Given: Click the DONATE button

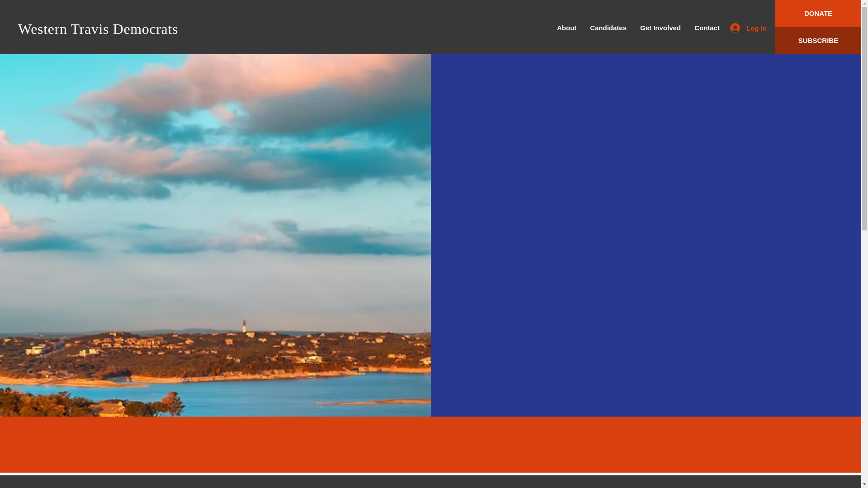Looking at the screenshot, I should 818,14.
